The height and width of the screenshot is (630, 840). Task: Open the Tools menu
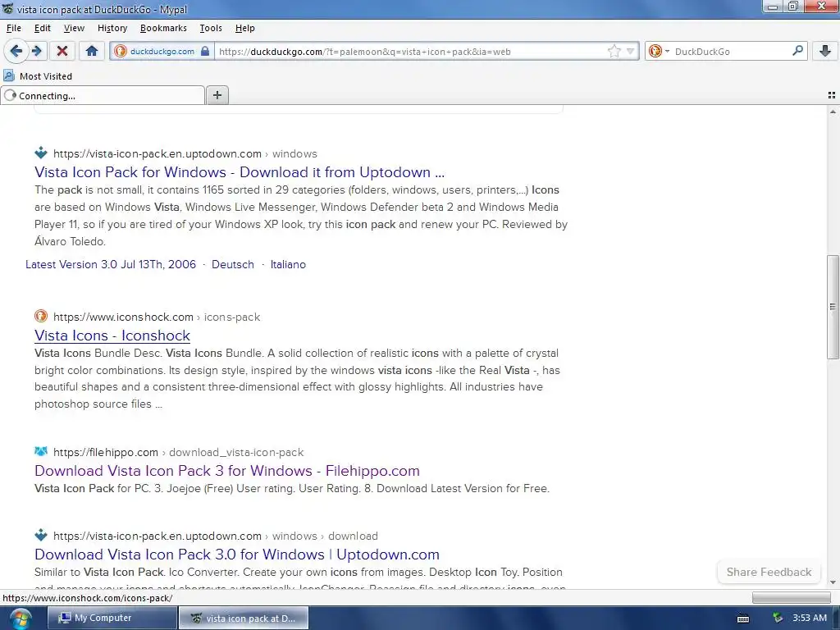click(x=211, y=28)
